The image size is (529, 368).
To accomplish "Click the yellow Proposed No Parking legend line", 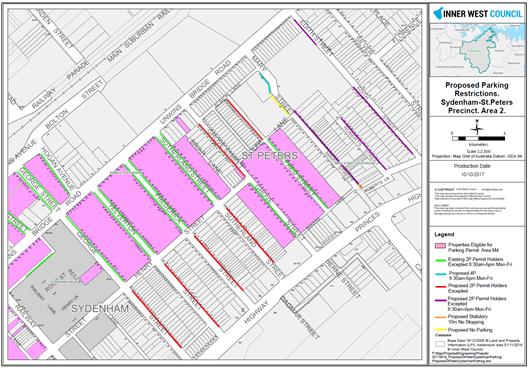I will [x=440, y=330].
